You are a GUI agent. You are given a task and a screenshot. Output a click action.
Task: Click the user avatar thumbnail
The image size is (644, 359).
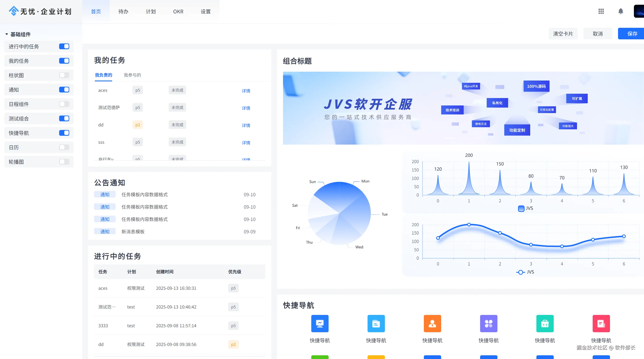click(639, 11)
